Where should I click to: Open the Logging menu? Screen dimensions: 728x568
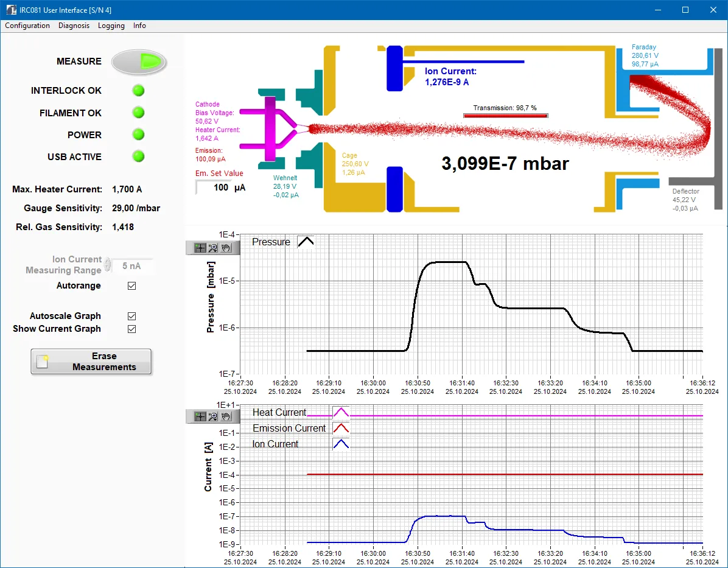click(x=111, y=26)
